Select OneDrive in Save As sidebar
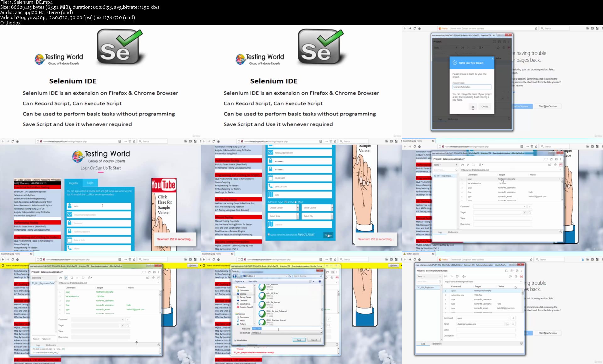The width and height of the screenshot is (603, 364). [x=242, y=301]
